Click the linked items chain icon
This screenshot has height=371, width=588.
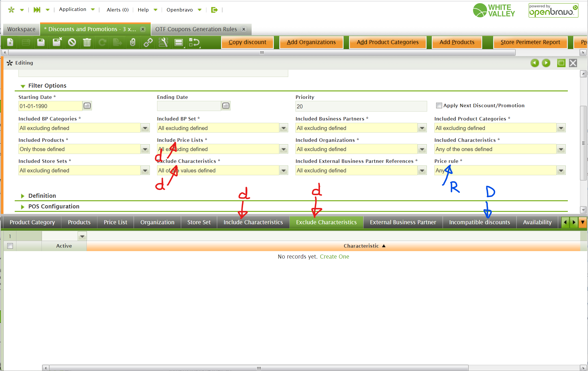coord(148,42)
